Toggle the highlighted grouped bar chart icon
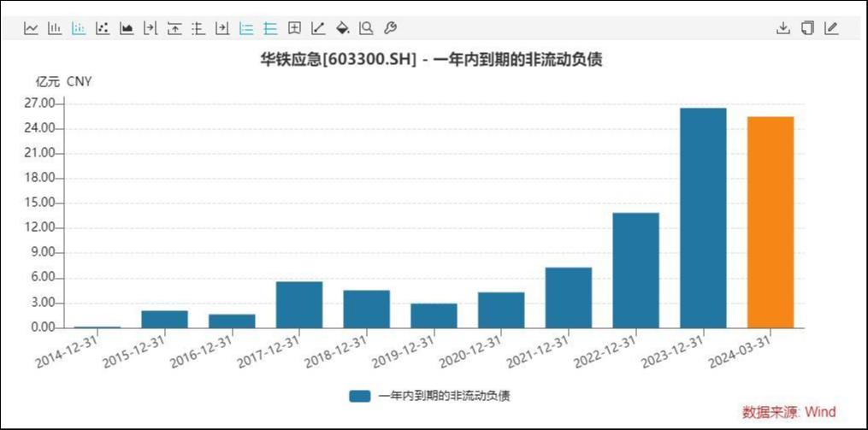 [79, 28]
